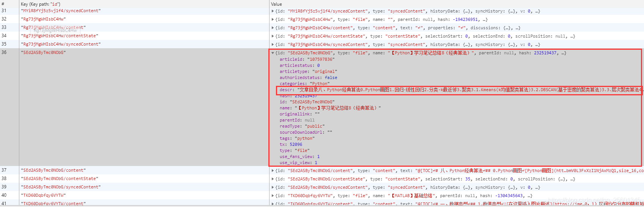Click row number 40
644x207 pixels.
tap(4, 195)
